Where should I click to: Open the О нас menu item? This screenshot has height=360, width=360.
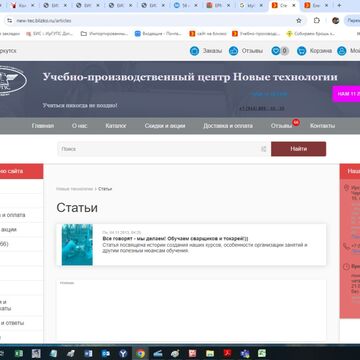tap(79, 126)
